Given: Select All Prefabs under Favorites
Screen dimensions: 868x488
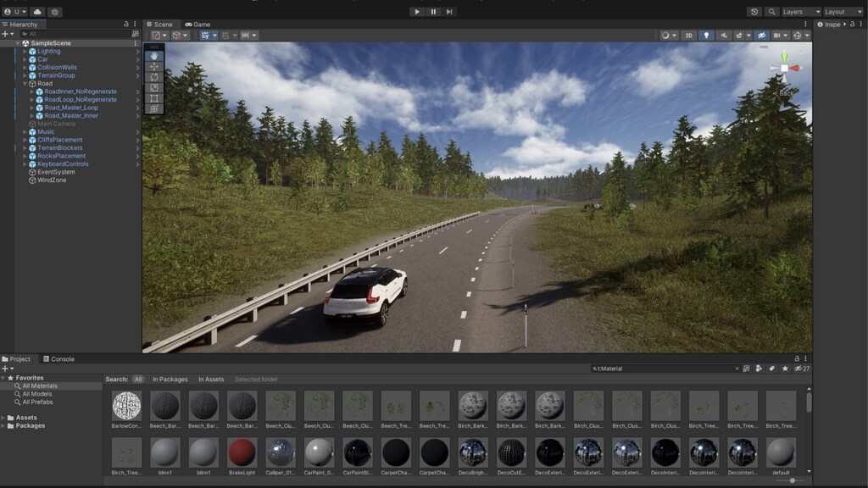Looking at the screenshot, I should pos(39,402).
